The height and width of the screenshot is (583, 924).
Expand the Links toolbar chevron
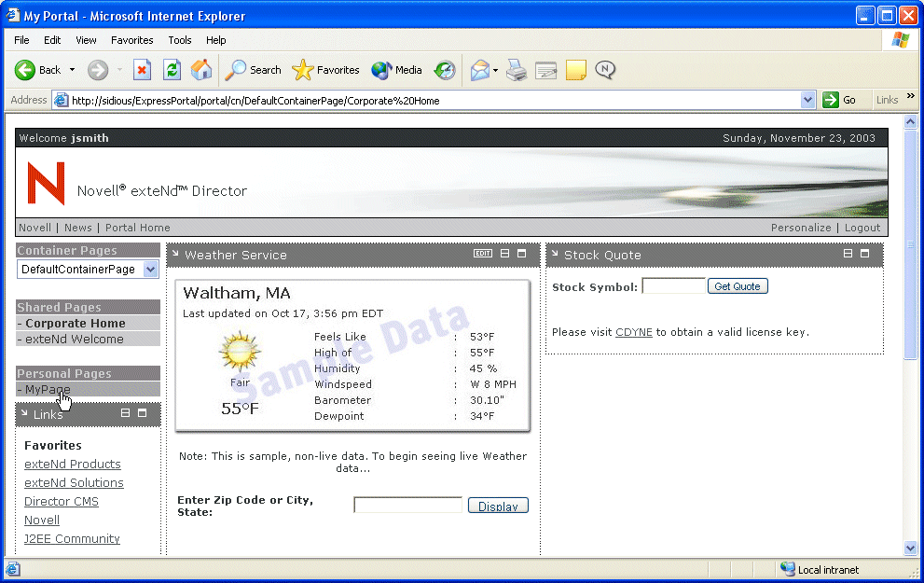[910, 96]
